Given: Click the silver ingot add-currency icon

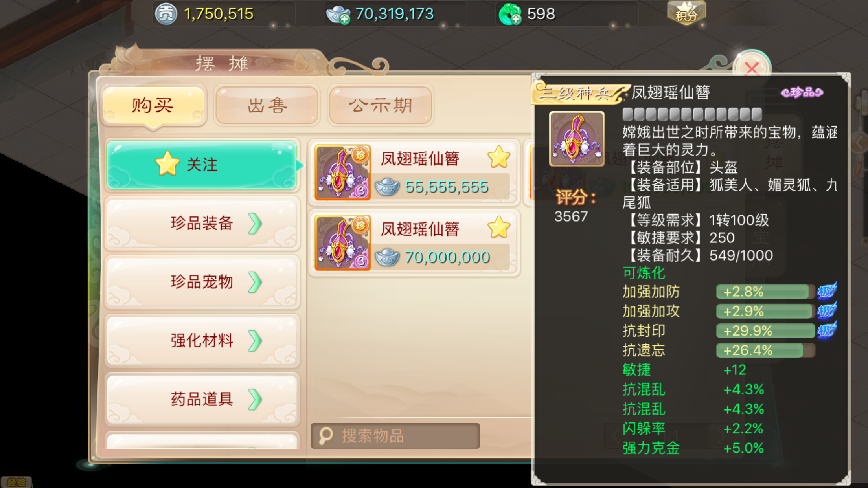Looking at the screenshot, I should tap(338, 14).
